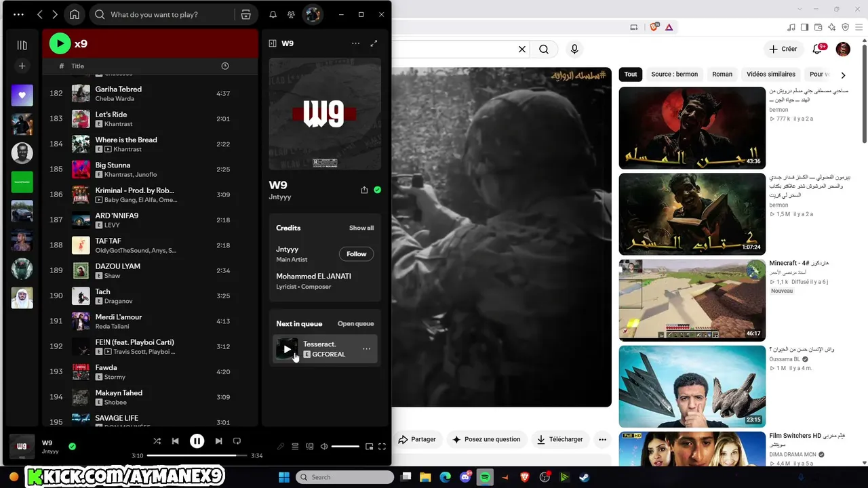Adjust the Spotify volume slider
This screenshot has height=488, width=868.
345,446
